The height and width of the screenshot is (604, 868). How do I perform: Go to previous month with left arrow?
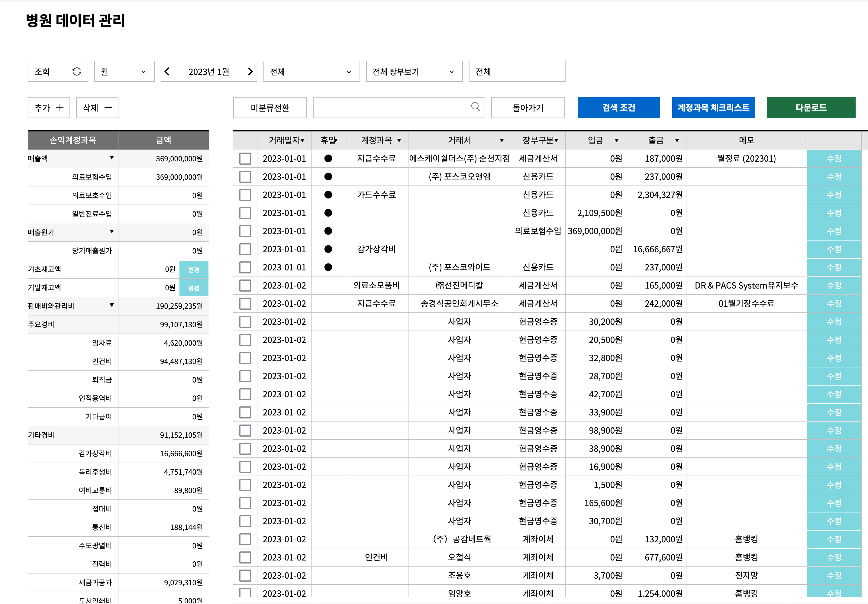[167, 71]
